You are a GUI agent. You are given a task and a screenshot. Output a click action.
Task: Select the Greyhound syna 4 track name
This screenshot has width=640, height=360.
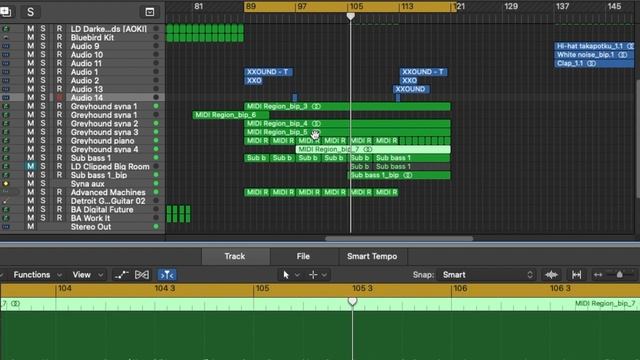click(104, 149)
